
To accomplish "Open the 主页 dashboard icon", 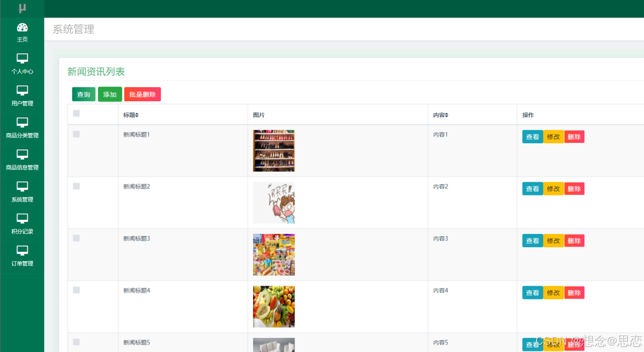I will 22,27.
